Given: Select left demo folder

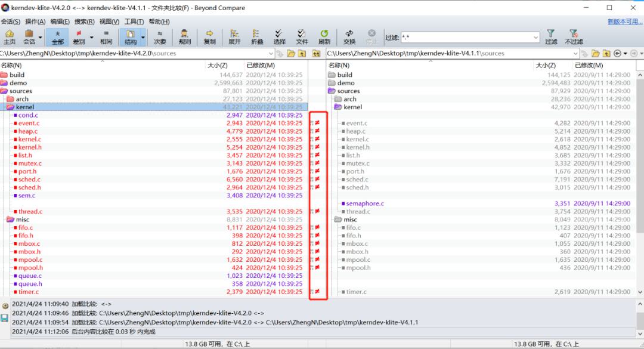Looking at the screenshot, I should (x=18, y=82).
